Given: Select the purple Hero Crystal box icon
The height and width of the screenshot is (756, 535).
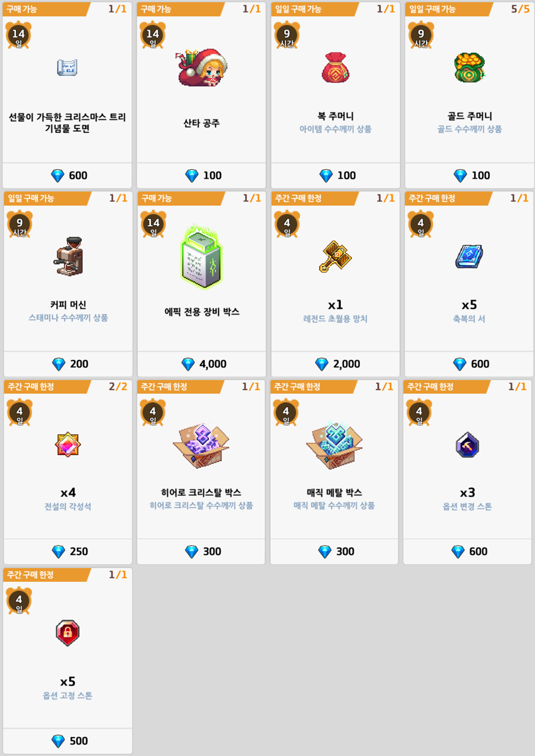Looking at the screenshot, I should click(x=201, y=445).
